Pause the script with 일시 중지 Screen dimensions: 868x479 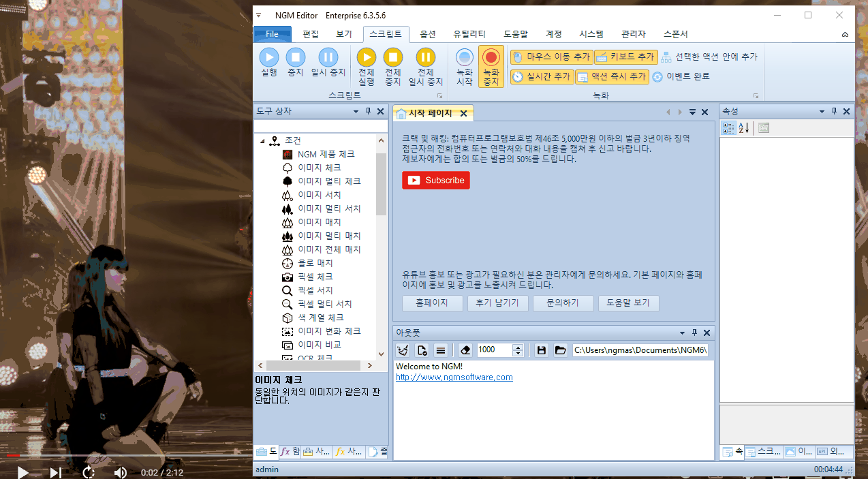(x=328, y=63)
